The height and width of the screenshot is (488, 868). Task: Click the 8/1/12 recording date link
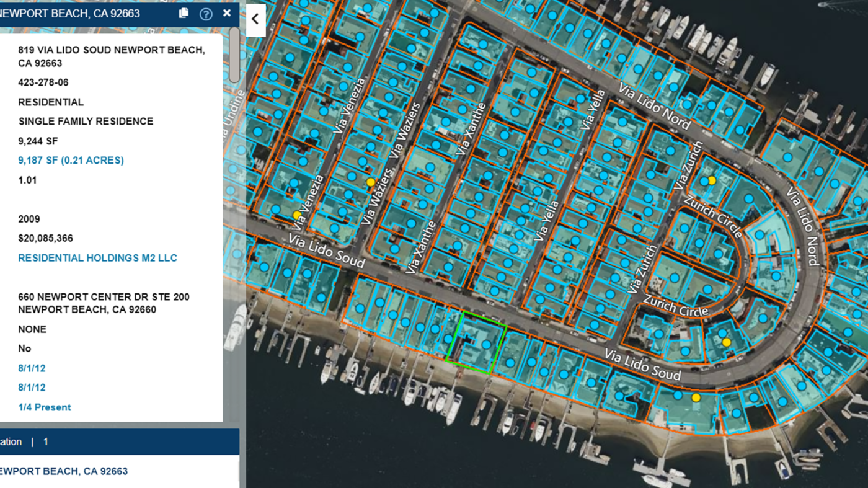click(x=33, y=368)
